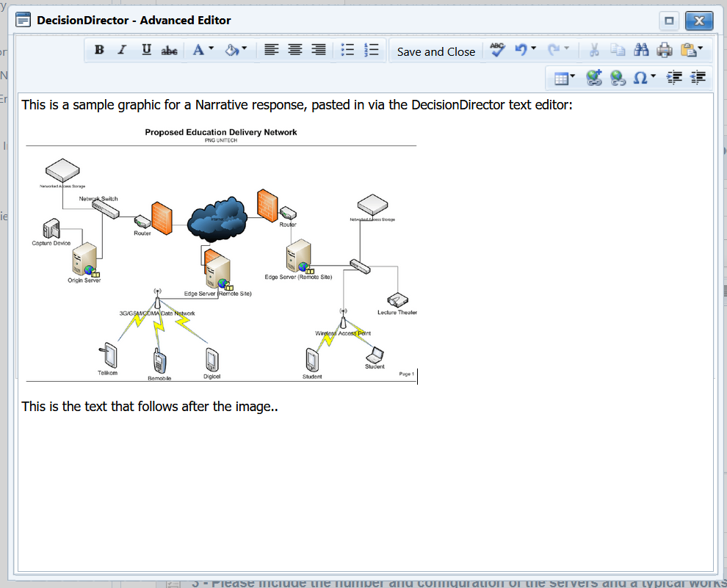Click the insert table icon
Image resolution: width=727 pixels, height=588 pixels.
tap(561, 79)
